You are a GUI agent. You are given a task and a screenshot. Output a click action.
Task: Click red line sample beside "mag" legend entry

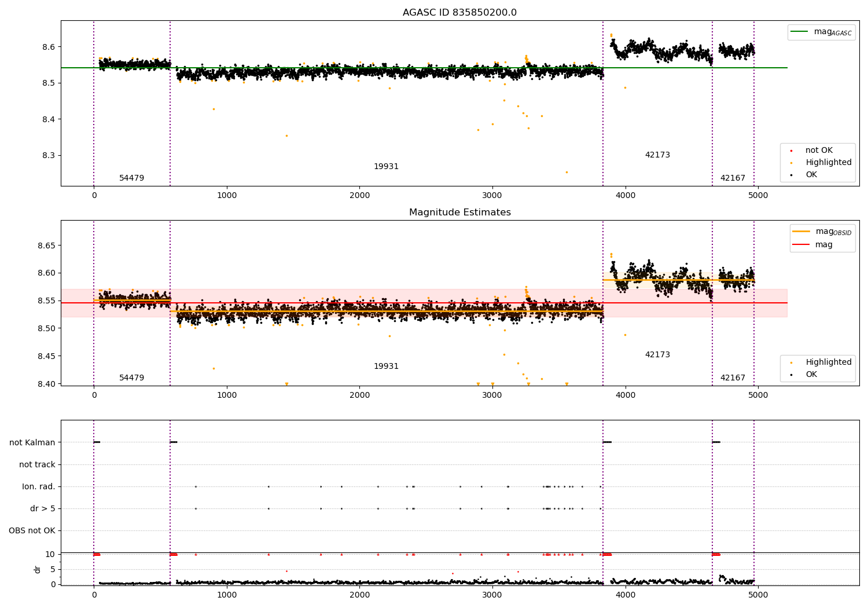801,245
